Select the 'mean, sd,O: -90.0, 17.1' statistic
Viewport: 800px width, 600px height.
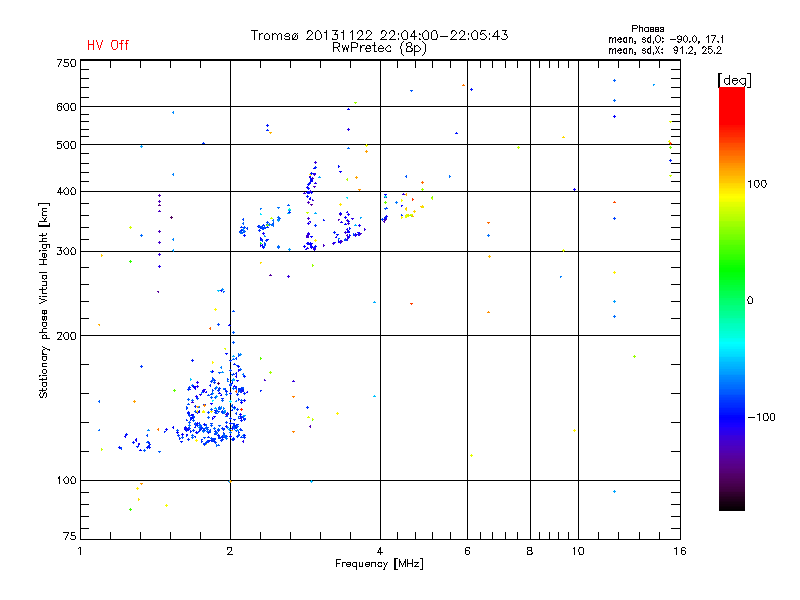(x=666, y=39)
